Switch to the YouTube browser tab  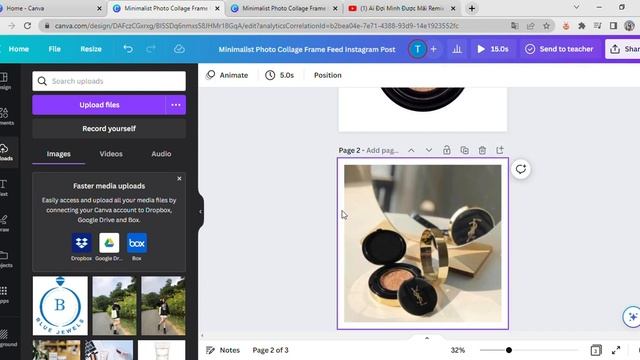tap(402, 8)
